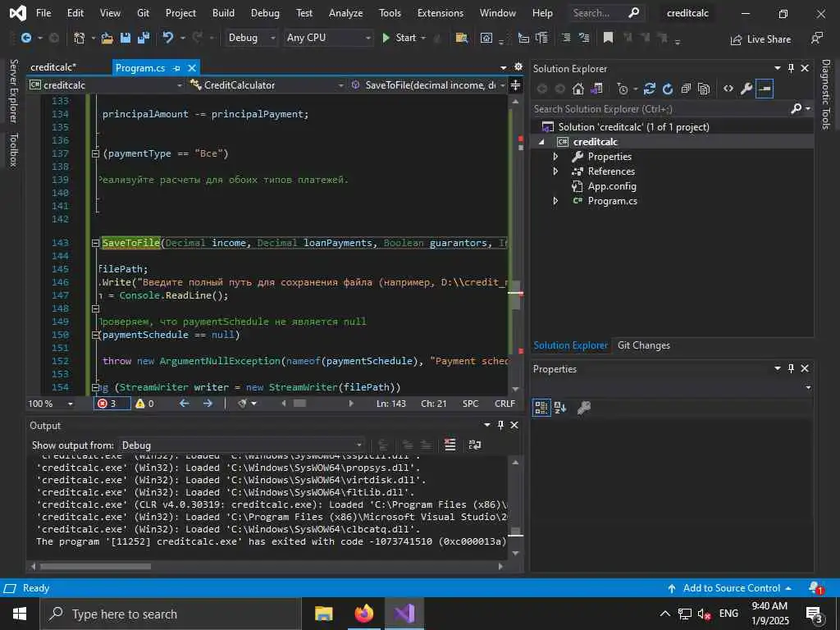Click Windows taskbar search box
840x630 pixels.
171,614
